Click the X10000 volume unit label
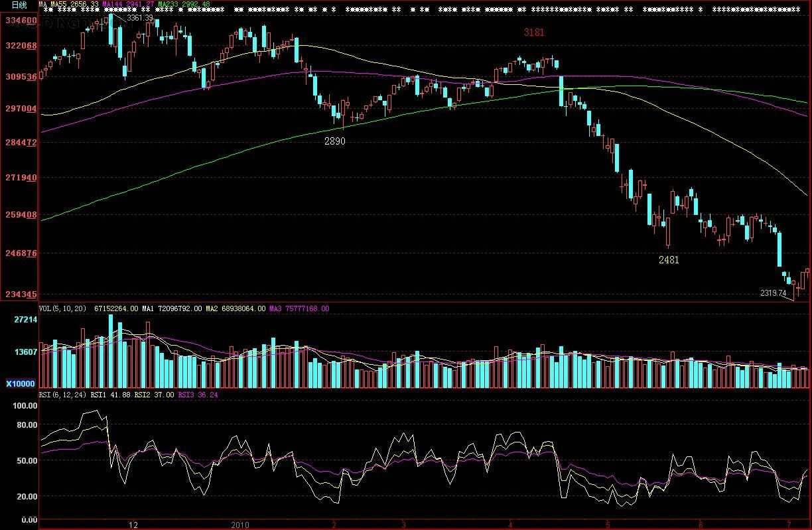Screen dimensions: 812x530 tap(20, 383)
